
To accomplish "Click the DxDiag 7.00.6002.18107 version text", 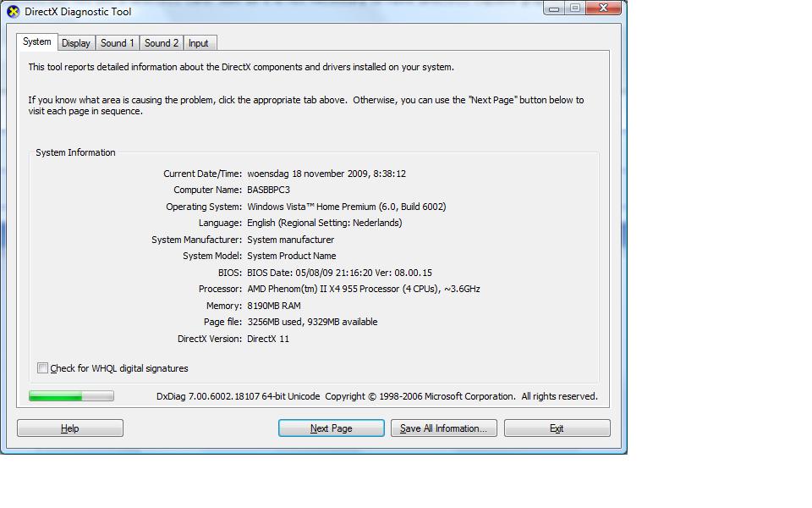I will pyautogui.click(x=239, y=396).
